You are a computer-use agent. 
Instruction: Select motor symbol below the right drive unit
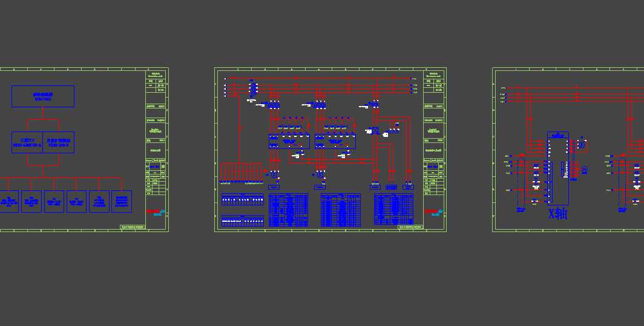click(320, 175)
